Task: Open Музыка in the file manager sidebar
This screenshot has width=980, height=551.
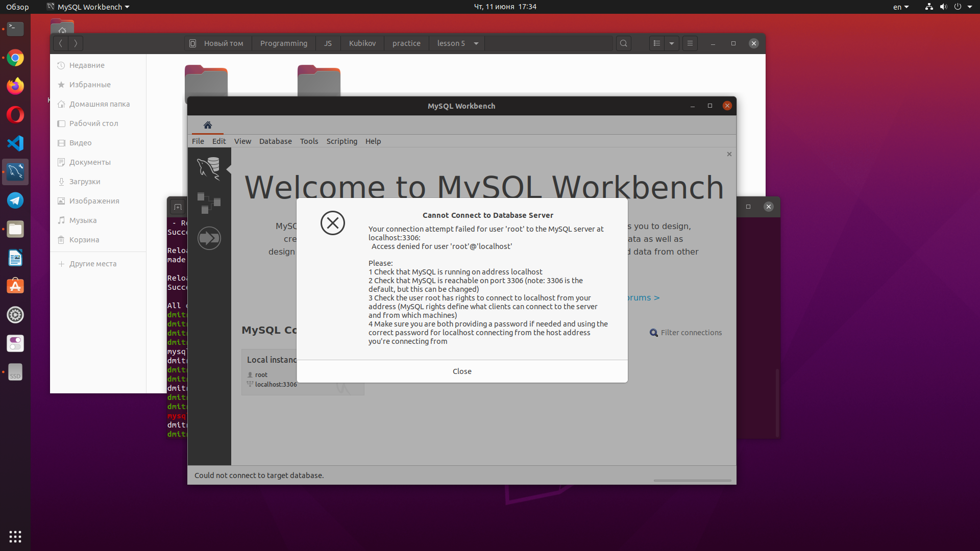Action: (x=98, y=220)
